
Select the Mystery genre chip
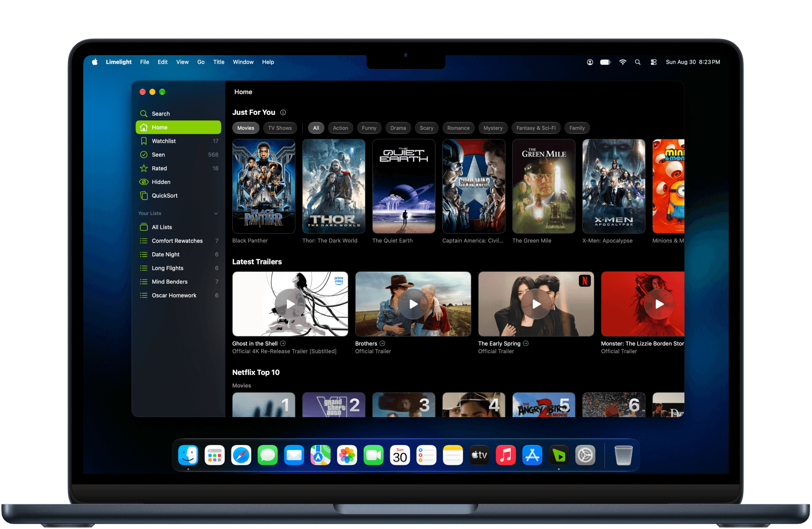pos(493,128)
